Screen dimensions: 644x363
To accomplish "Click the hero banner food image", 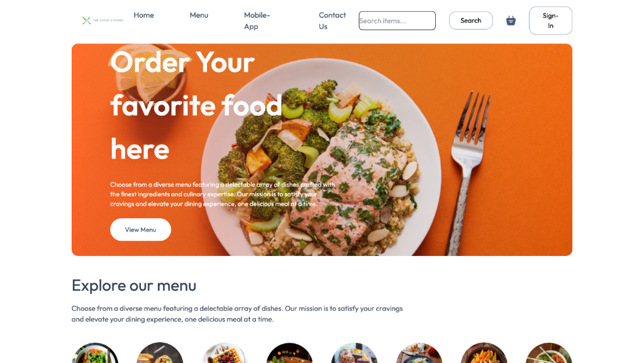I will [321, 150].
